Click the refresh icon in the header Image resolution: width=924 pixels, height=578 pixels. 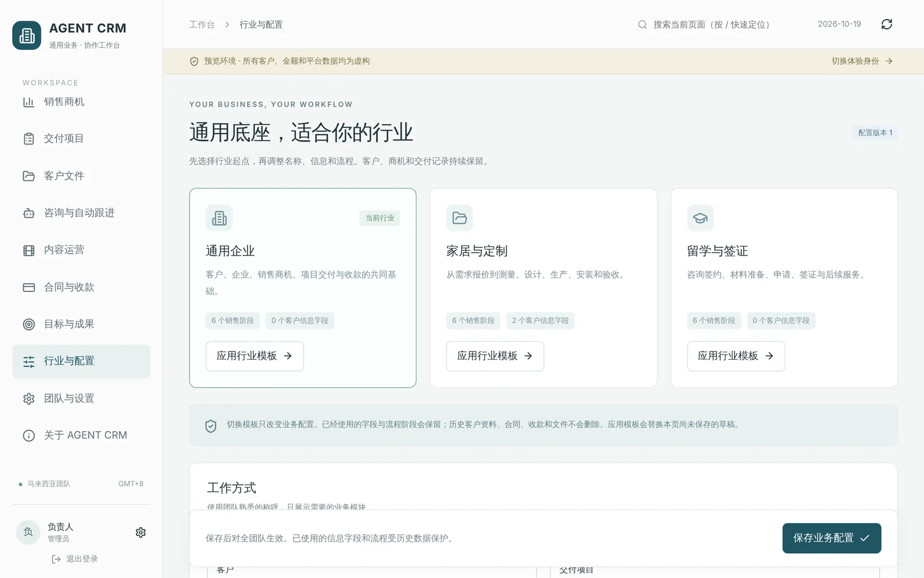click(886, 24)
